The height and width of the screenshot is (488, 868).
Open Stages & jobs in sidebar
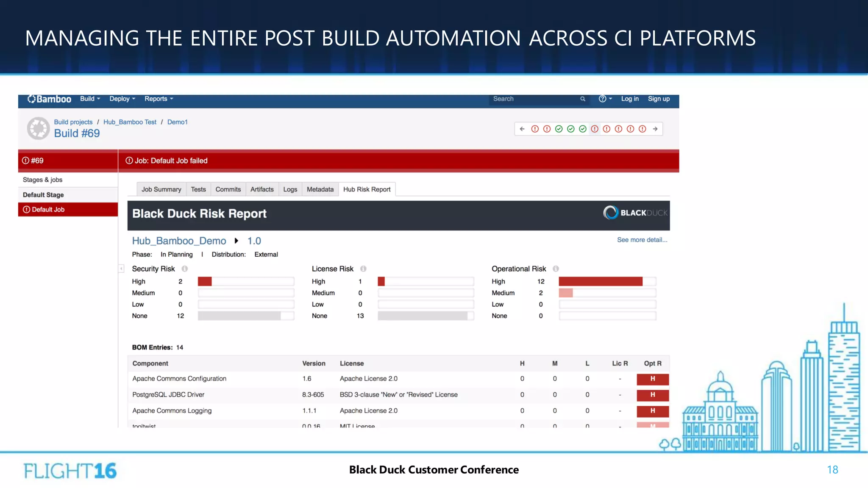pyautogui.click(x=42, y=180)
